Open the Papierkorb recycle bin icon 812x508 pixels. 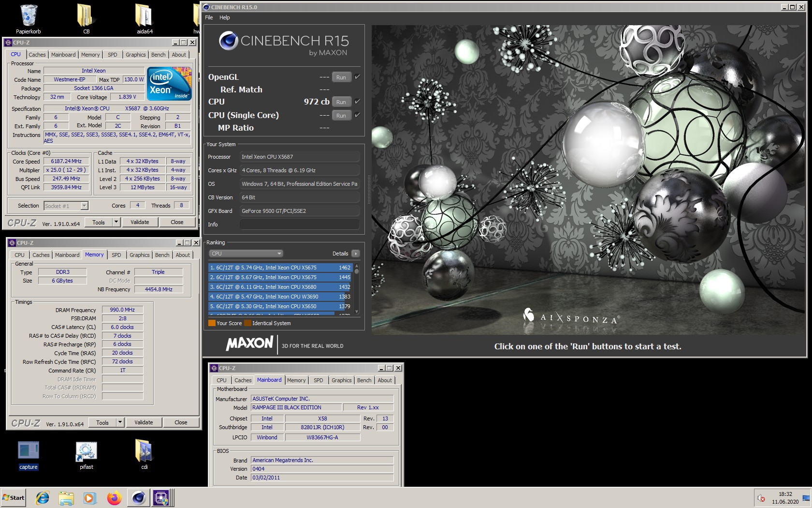tap(29, 19)
